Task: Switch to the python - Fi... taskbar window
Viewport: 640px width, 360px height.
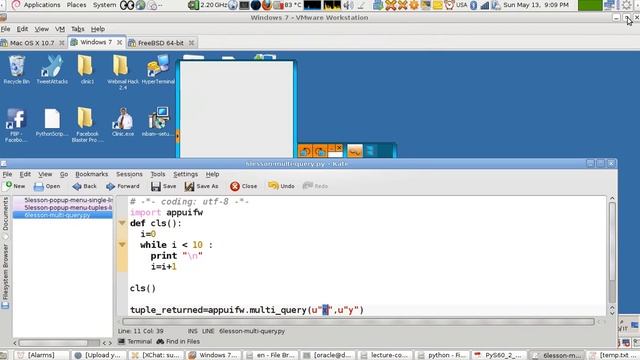Action: click(442, 355)
